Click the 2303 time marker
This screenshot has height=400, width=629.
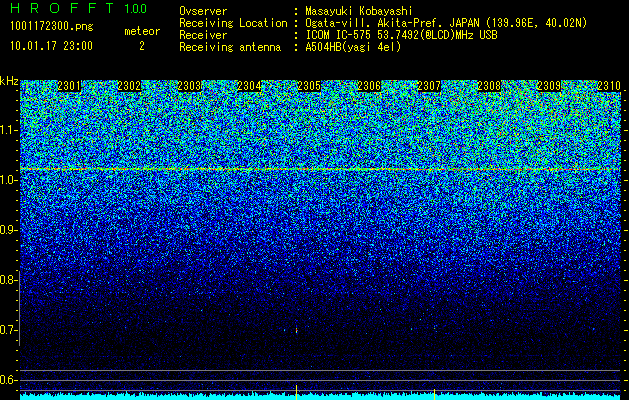[189, 86]
